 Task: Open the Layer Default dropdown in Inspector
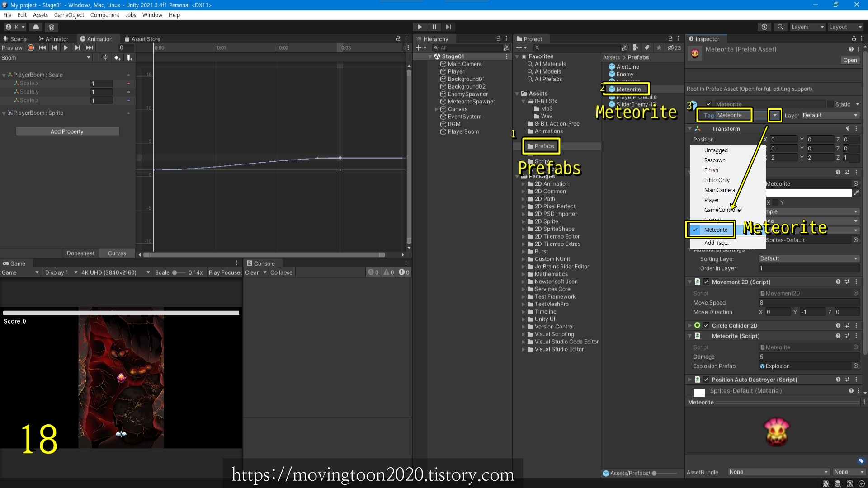tap(830, 116)
